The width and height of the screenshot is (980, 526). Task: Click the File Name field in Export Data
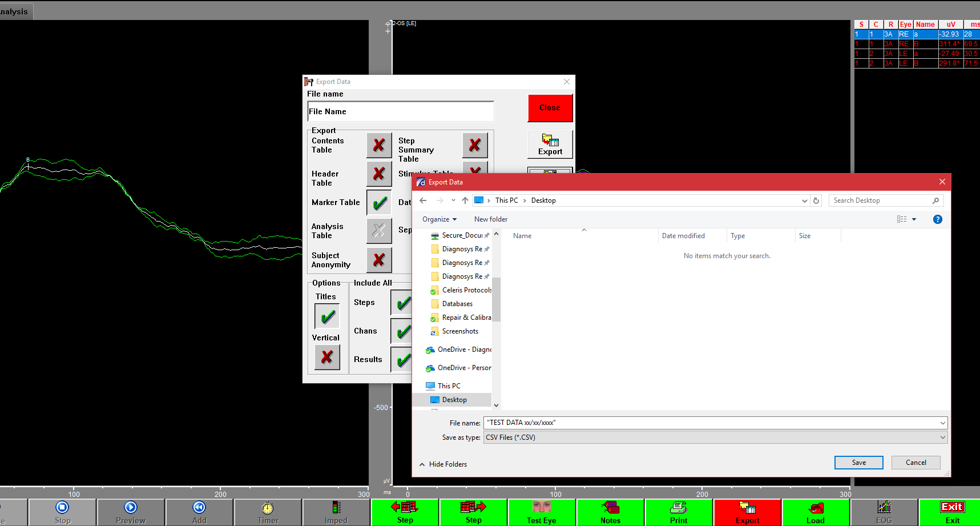tap(401, 111)
